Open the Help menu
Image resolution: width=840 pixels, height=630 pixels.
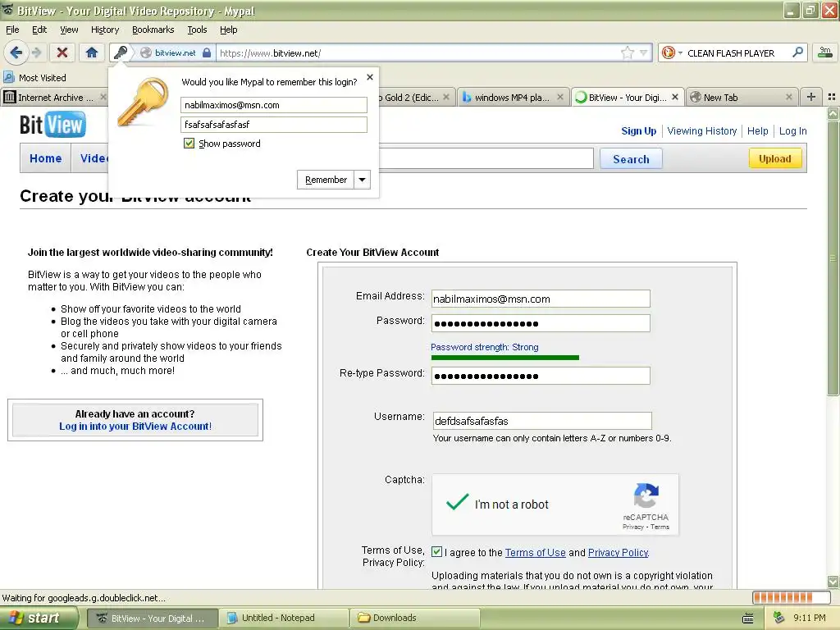228,30
